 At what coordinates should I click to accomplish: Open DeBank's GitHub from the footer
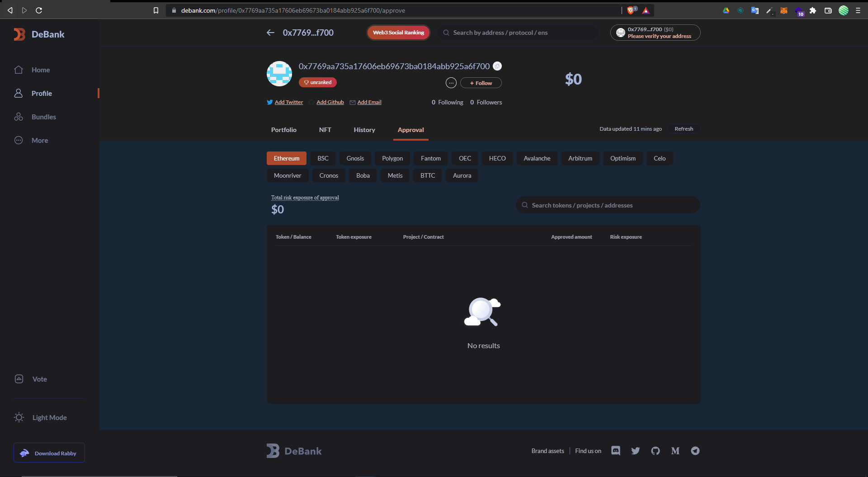coord(655,450)
